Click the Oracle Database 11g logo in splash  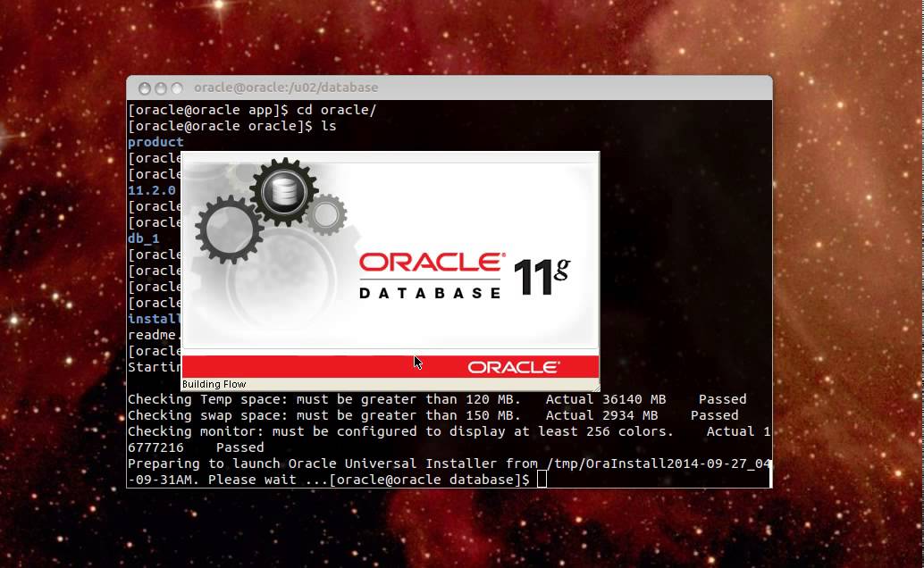point(465,276)
